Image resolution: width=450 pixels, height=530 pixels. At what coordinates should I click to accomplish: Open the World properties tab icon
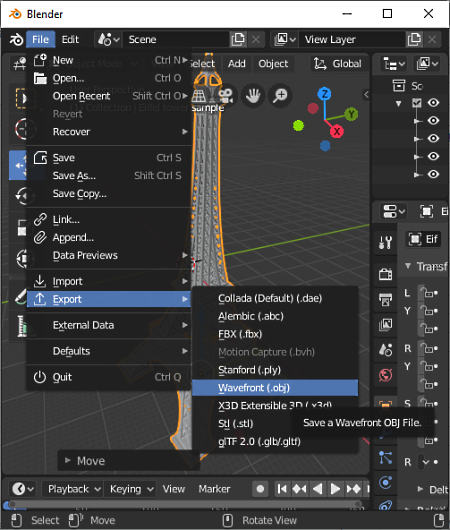[x=385, y=375]
